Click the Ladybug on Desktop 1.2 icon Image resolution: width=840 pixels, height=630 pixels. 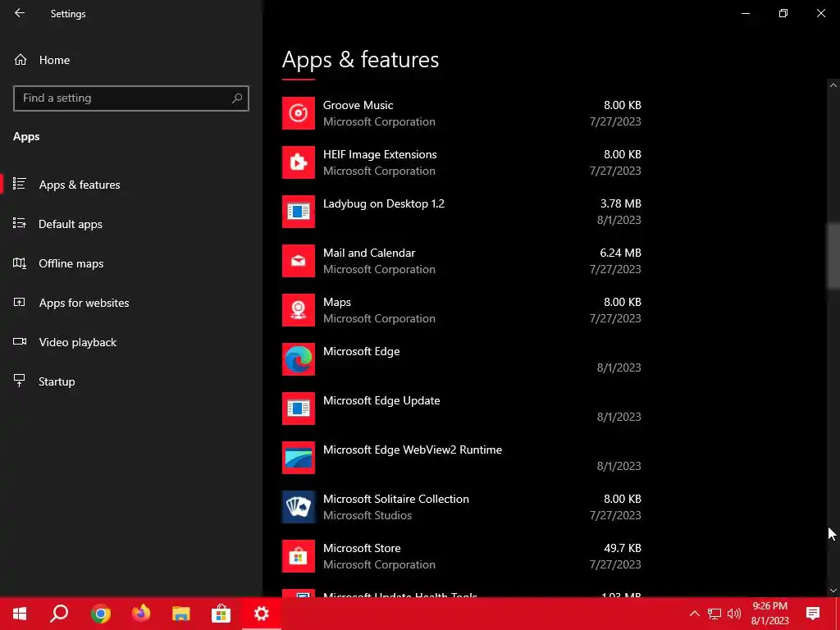coord(299,212)
